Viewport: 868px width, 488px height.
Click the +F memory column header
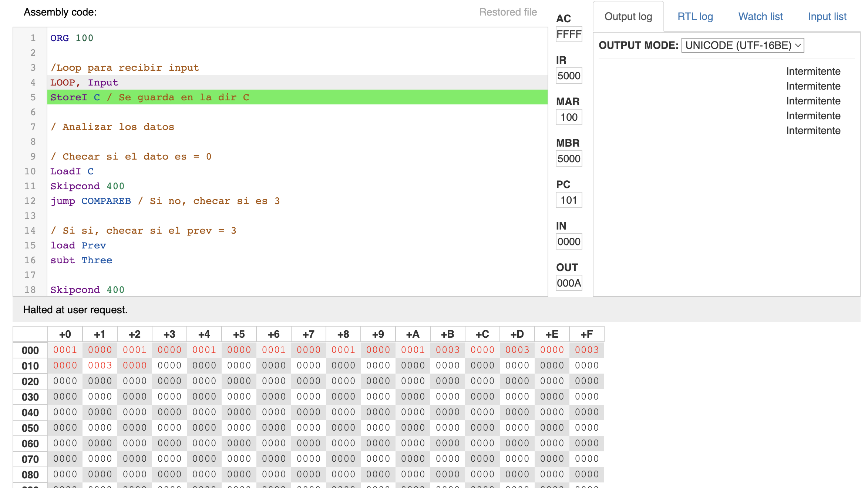click(586, 334)
